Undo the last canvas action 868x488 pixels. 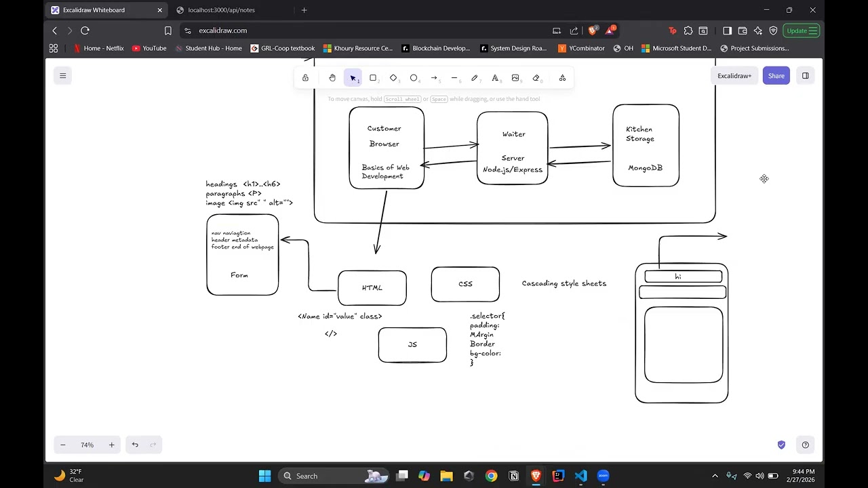[x=135, y=445]
